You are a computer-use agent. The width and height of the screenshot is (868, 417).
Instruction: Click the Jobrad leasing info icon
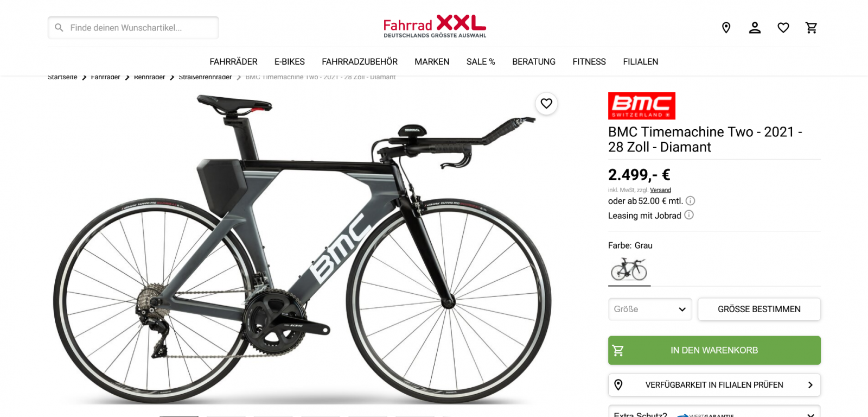(x=689, y=215)
